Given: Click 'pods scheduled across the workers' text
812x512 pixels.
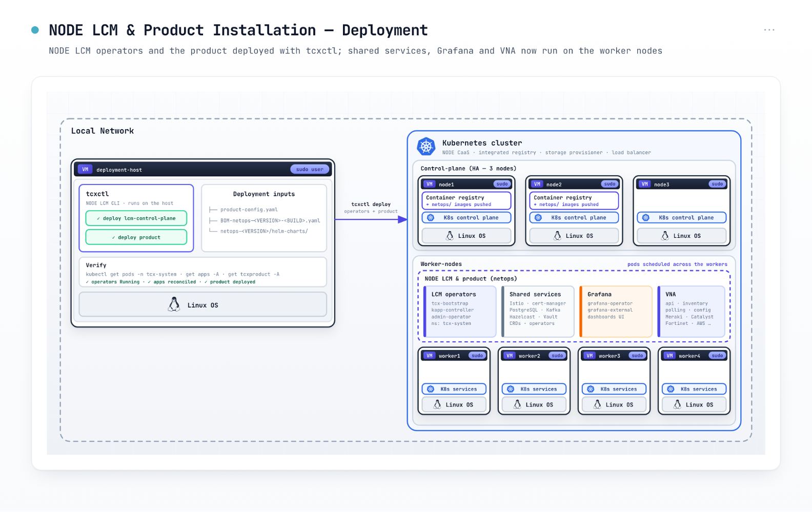Looking at the screenshot, I should pyautogui.click(x=677, y=264).
